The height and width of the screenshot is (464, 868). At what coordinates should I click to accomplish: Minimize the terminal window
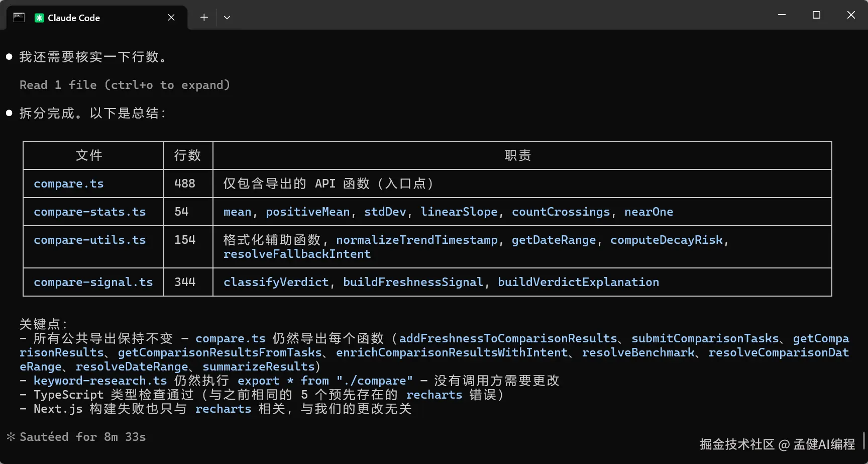click(782, 15)
